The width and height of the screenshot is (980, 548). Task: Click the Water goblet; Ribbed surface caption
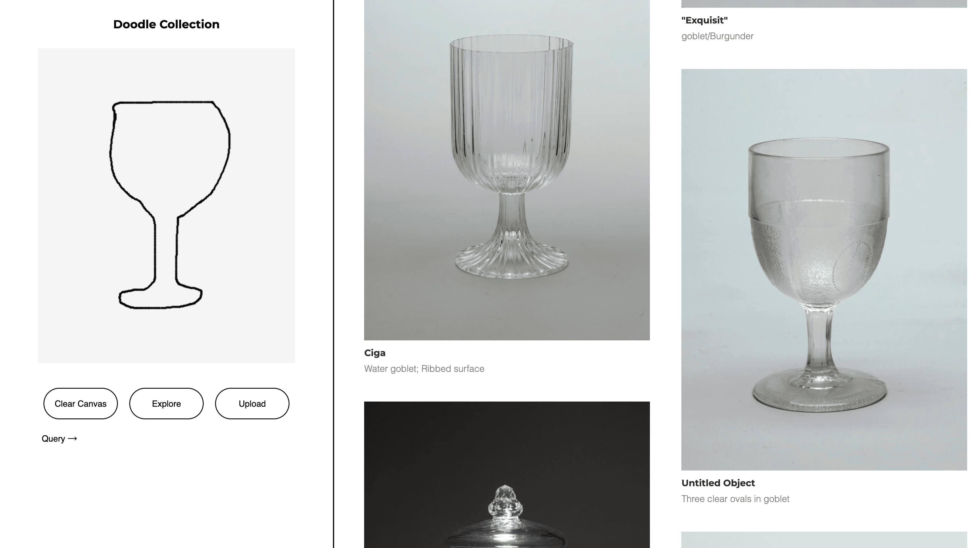[x=424, y=368]
